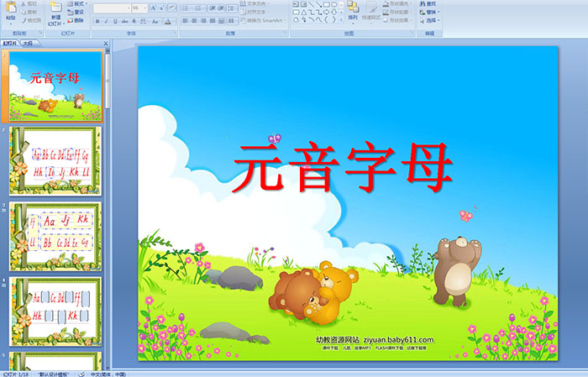Click the Copy (复制) button
588x377 pixels.
tap(29, 12)
